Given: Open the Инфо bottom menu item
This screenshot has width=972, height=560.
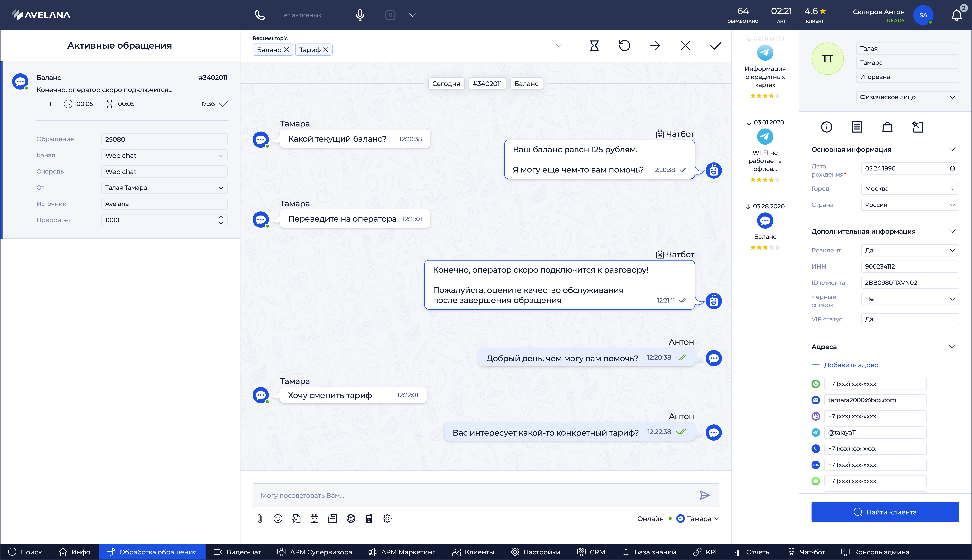Looking at the screenshot, I should [x=75, y=552].
